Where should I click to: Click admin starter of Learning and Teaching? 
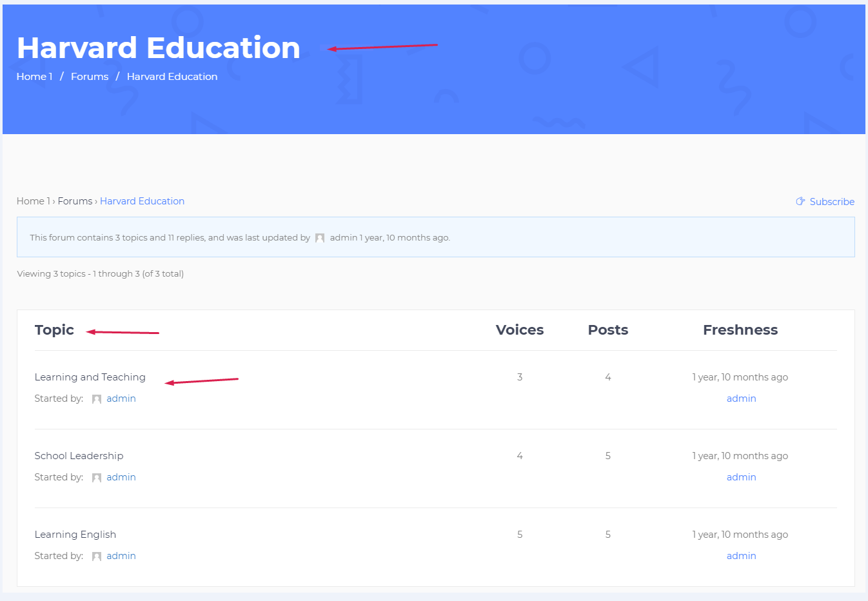click(121, 399)
